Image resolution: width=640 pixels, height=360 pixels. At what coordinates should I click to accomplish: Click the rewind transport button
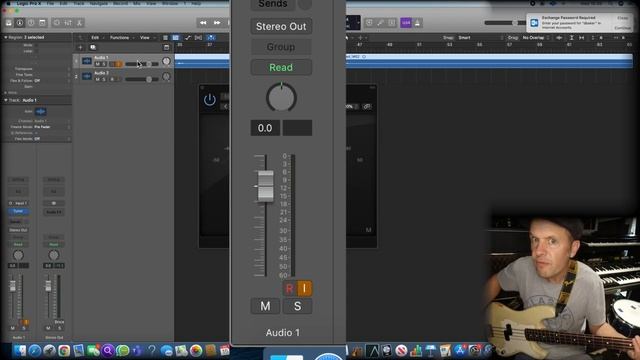click(203, 23)
